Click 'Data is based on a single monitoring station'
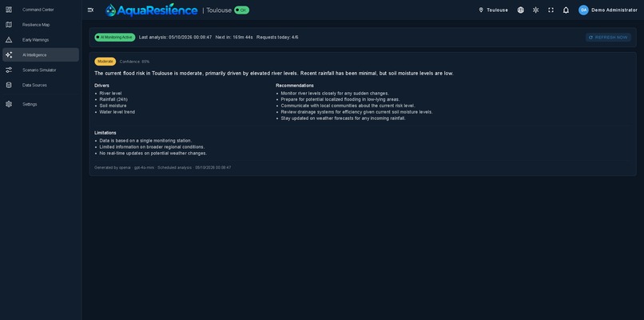The image size is (644, 320). [x=145, y=141]
